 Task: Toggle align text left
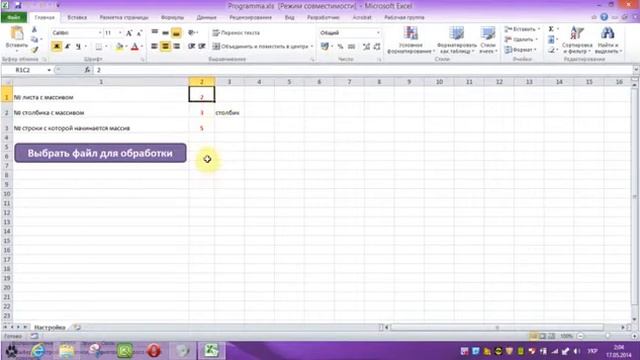(x=154, y=47)
